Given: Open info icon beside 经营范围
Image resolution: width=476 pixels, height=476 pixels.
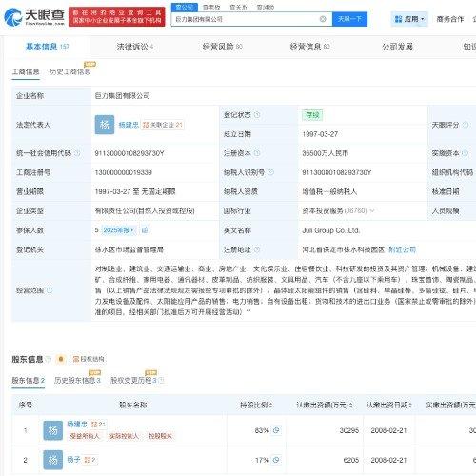Looking at the screenshot, I should 50,290.
